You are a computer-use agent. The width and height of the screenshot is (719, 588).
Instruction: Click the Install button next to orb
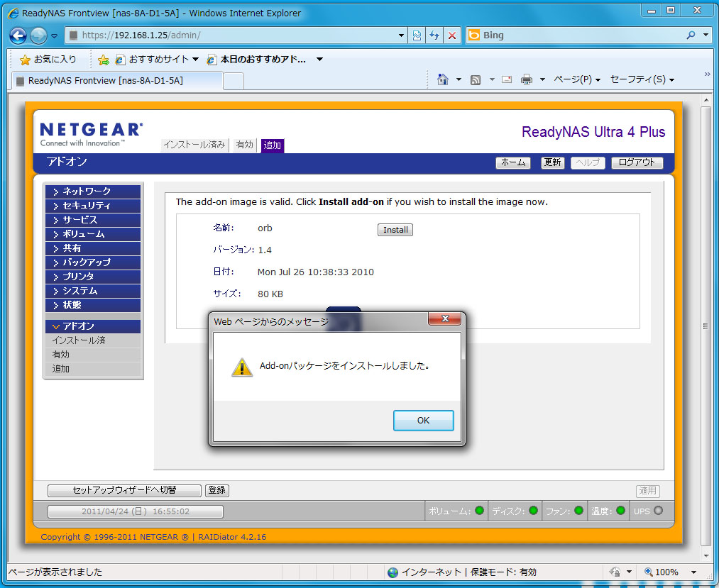(395, 230)
